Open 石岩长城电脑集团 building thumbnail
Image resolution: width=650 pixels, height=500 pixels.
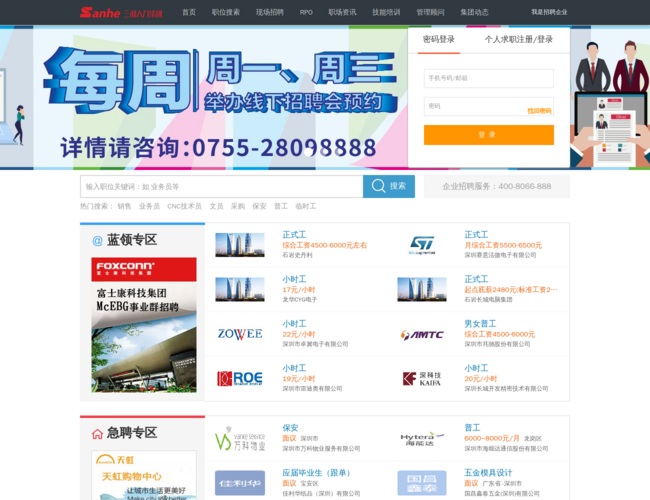(x=422, y=289)
